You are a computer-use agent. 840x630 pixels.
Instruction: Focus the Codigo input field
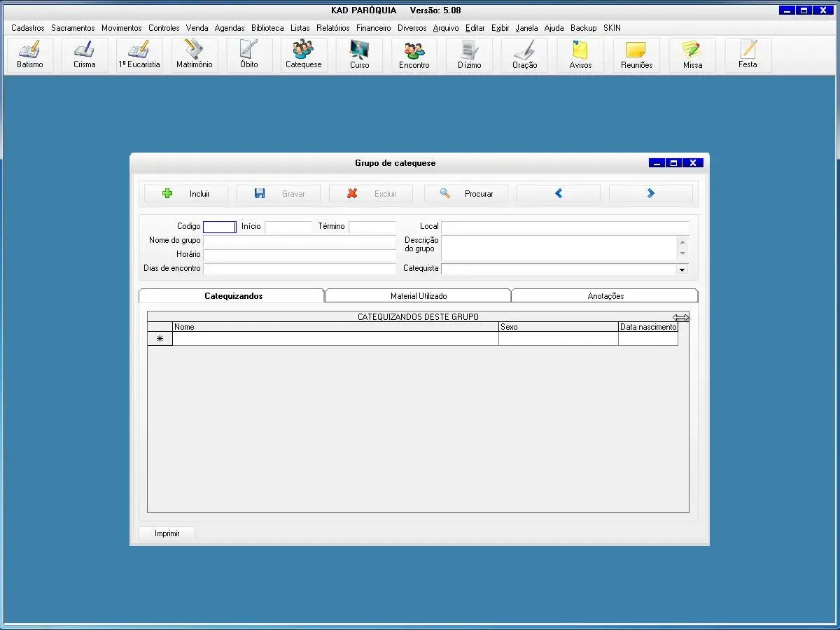220,227
